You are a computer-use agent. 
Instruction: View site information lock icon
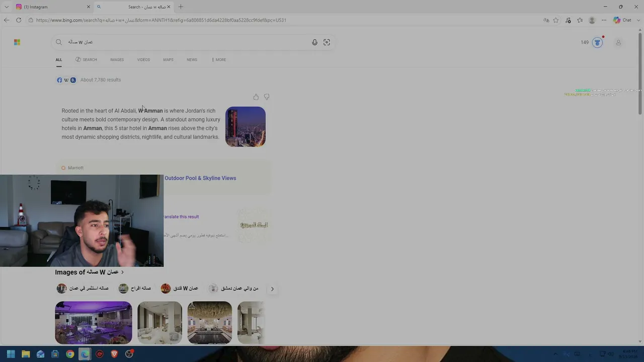[31, 20]
